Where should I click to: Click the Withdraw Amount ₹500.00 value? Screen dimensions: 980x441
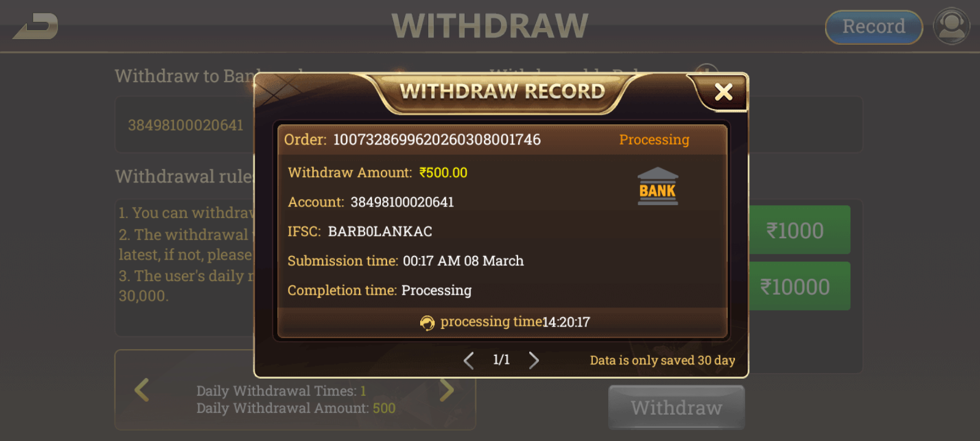[443, 173]
